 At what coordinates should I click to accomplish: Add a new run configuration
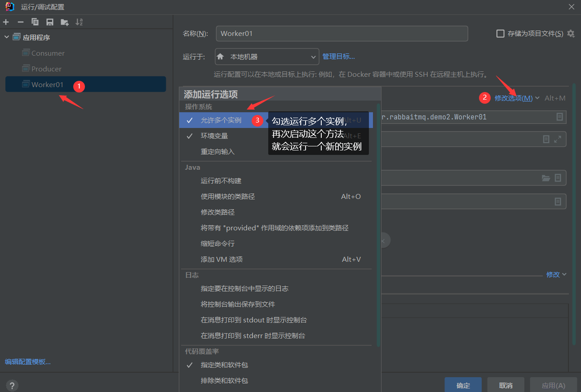6,22
